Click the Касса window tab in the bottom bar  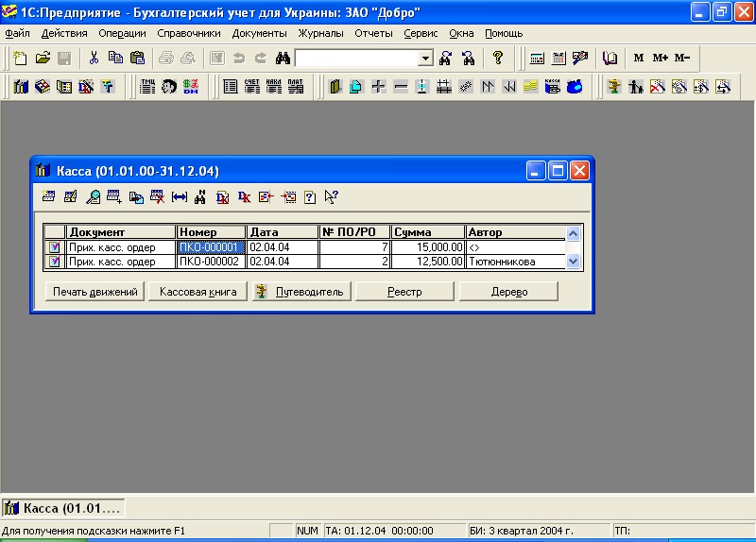click(x=63, y=508)
